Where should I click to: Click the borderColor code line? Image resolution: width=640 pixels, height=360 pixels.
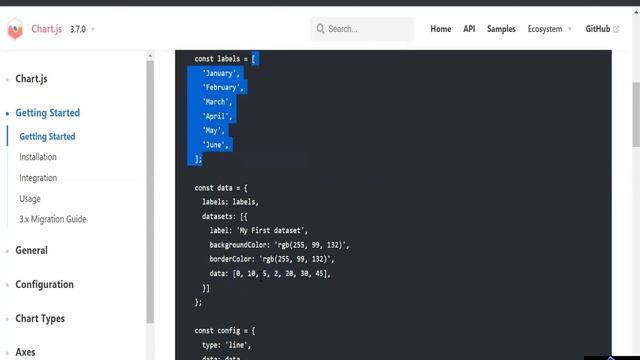(272, 259)
